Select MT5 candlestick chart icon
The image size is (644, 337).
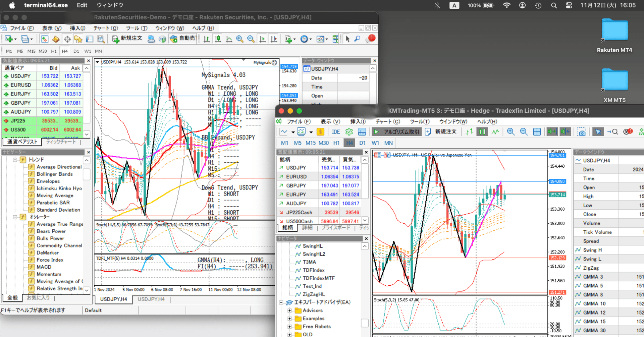tap(482, 132)
